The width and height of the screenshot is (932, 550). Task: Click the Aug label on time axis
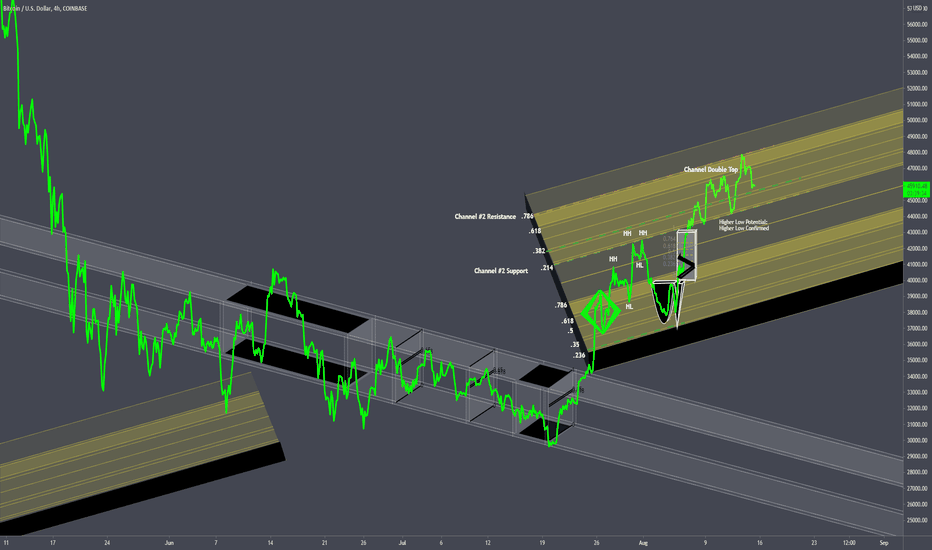643,543
